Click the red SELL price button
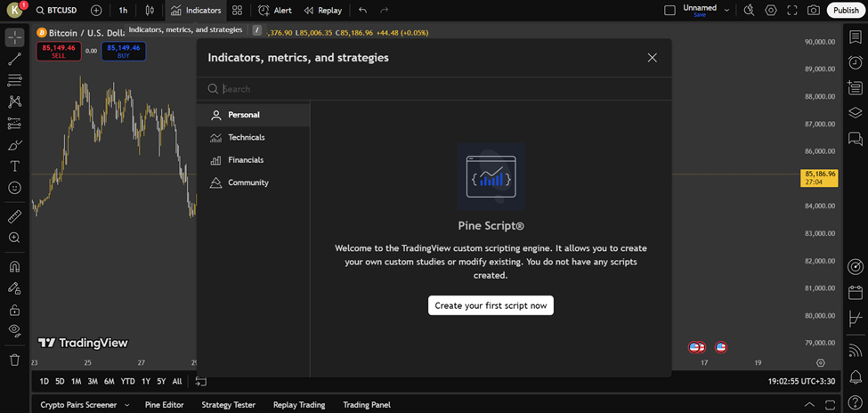868x413 pixels. pyautogui.click(x=59, y=52)
